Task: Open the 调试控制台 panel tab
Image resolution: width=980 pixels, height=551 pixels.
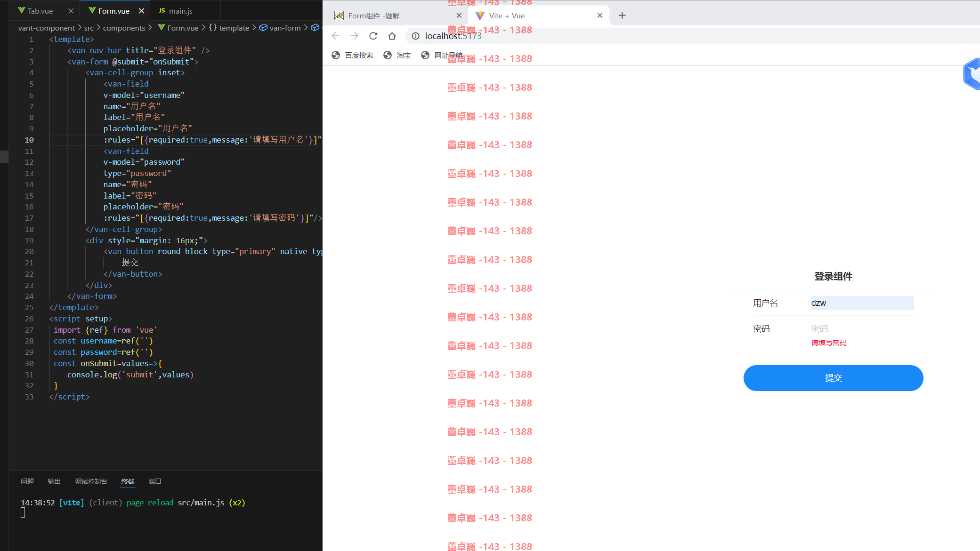Action: [x=91, y=481]
